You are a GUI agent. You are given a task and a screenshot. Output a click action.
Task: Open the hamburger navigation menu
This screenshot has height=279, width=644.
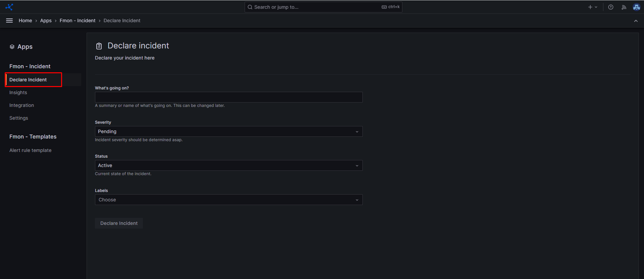[9, 21]
